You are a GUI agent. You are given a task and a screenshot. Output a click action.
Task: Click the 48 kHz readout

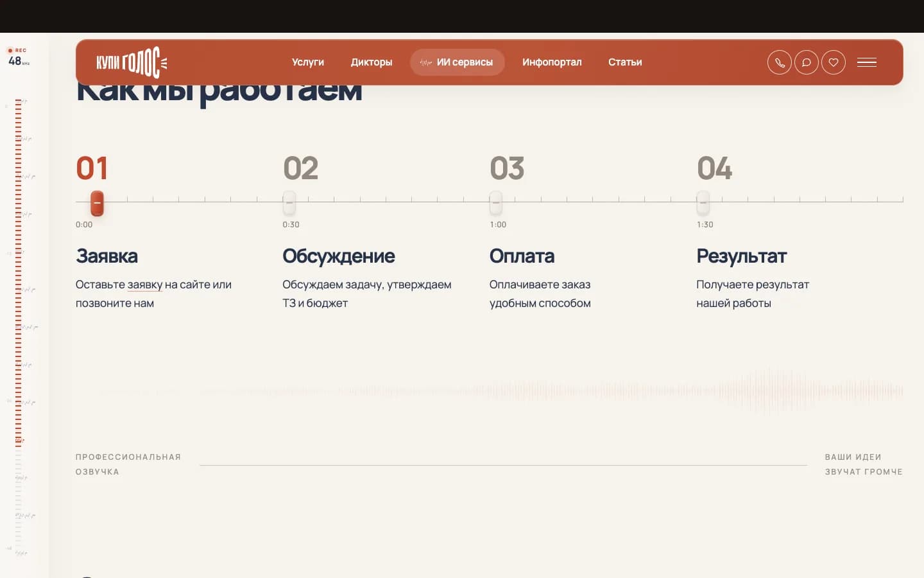pos(19,61)
